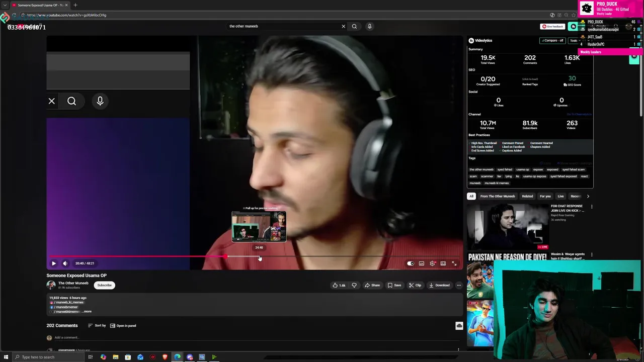Viewport: 644px width, 362px height.
Task: Open the seek-preview thumbnail above progress bar
Action: [259, 227]
